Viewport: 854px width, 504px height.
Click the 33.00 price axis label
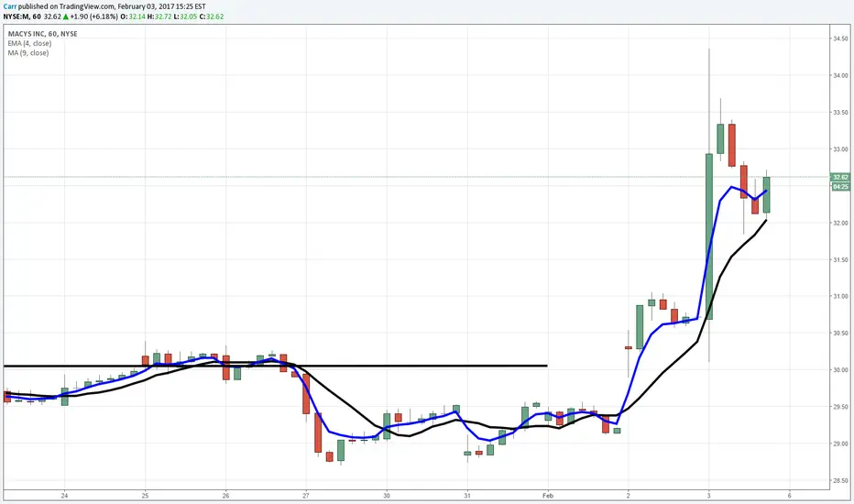pyautogui.click(x=840, y=149)
